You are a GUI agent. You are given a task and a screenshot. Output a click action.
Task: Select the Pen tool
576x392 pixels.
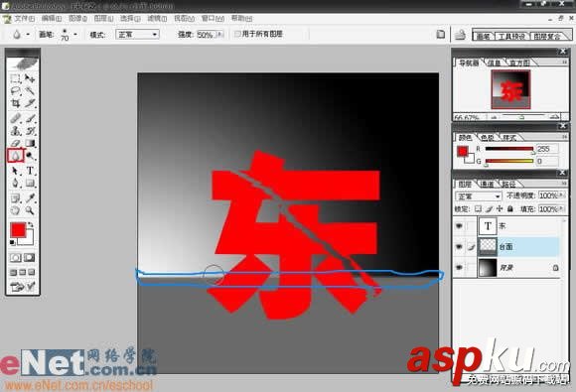15,183
